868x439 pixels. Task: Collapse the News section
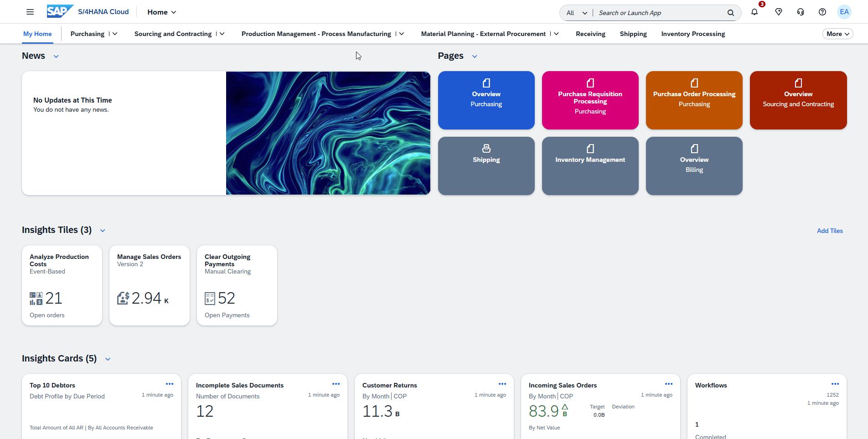coord(56,56)
